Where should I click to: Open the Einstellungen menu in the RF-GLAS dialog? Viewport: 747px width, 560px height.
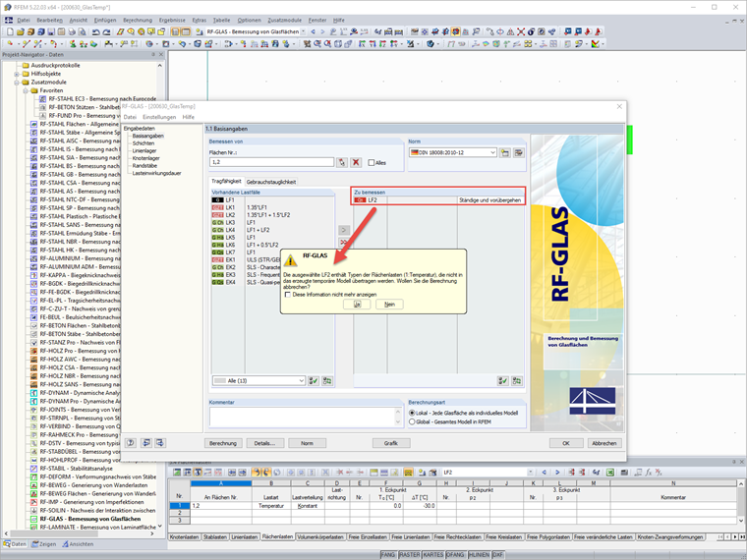point(159,117)
